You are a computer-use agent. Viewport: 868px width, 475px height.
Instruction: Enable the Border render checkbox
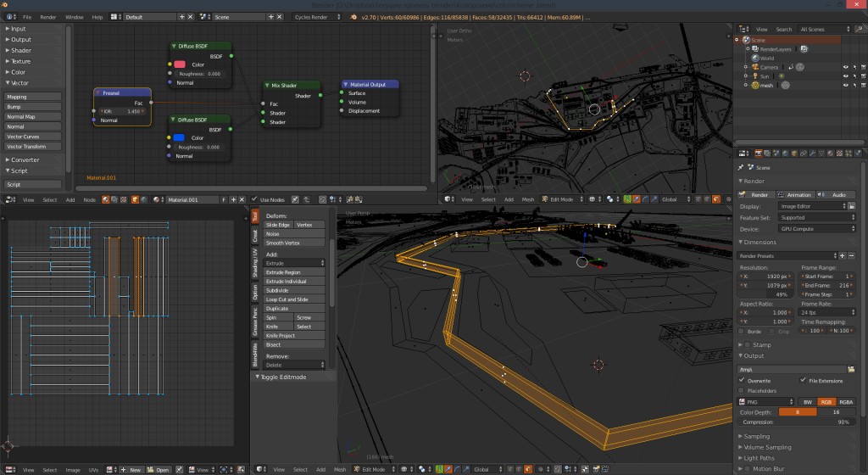click(x=742, y=331)
